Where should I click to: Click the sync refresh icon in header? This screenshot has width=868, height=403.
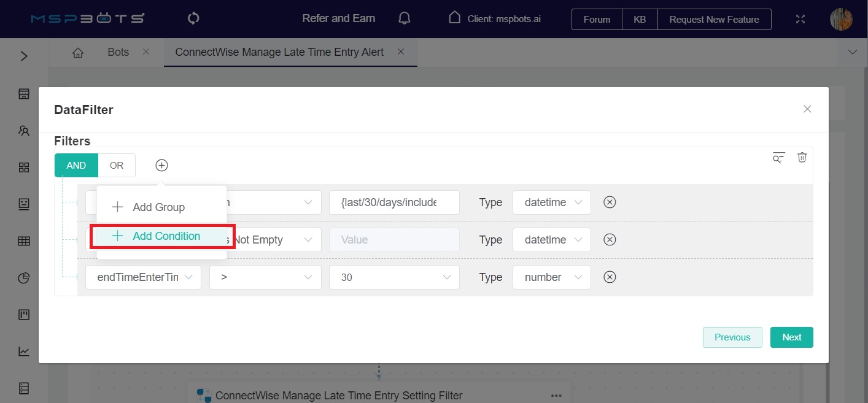[x=193, y=18]
